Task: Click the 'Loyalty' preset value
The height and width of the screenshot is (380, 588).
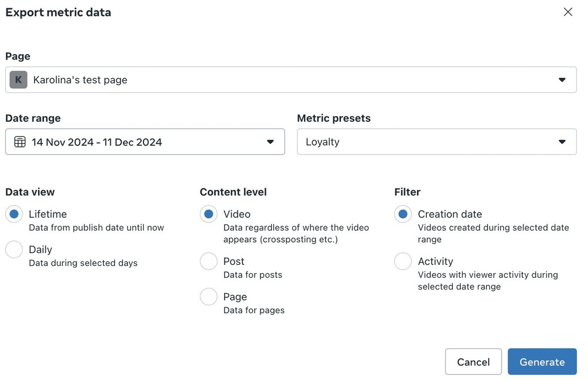Action: click(x=322, y=142)
